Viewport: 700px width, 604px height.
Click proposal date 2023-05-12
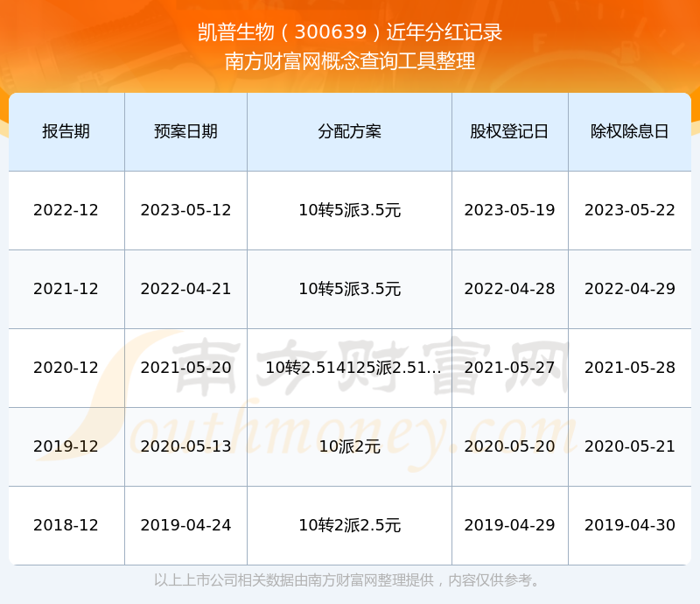(185, 210)
